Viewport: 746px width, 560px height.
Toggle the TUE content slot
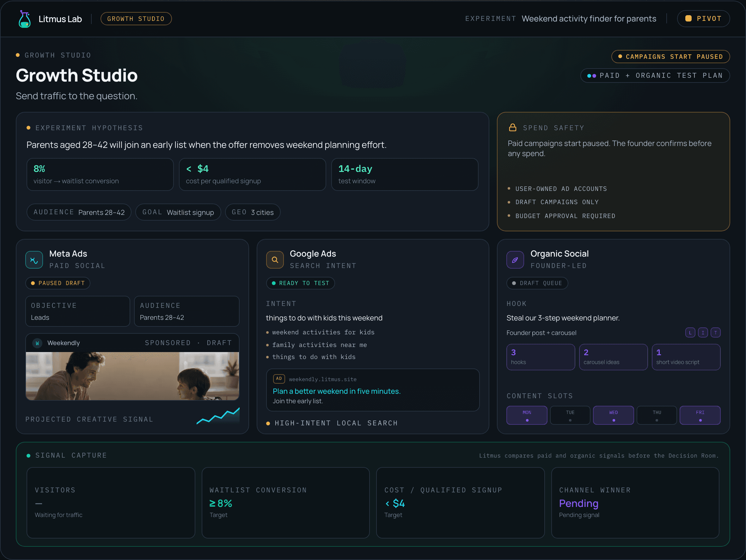tap(570, 415)
